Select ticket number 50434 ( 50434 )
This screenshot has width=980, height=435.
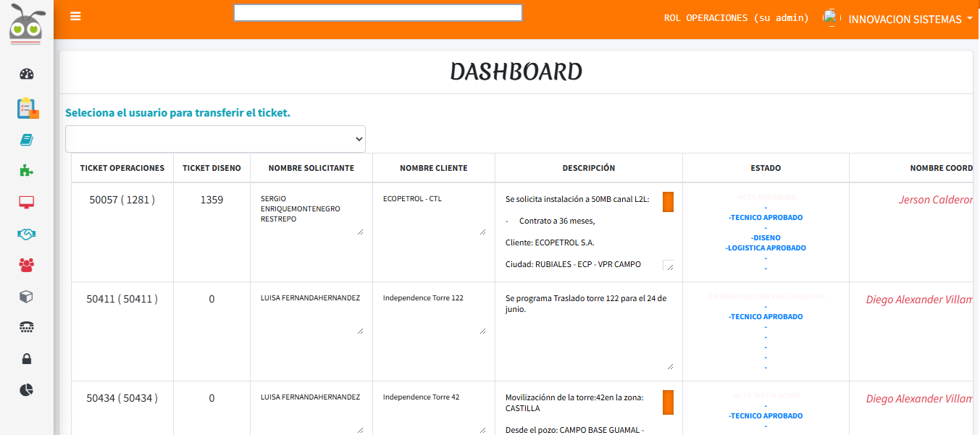(x=122, y=398)
